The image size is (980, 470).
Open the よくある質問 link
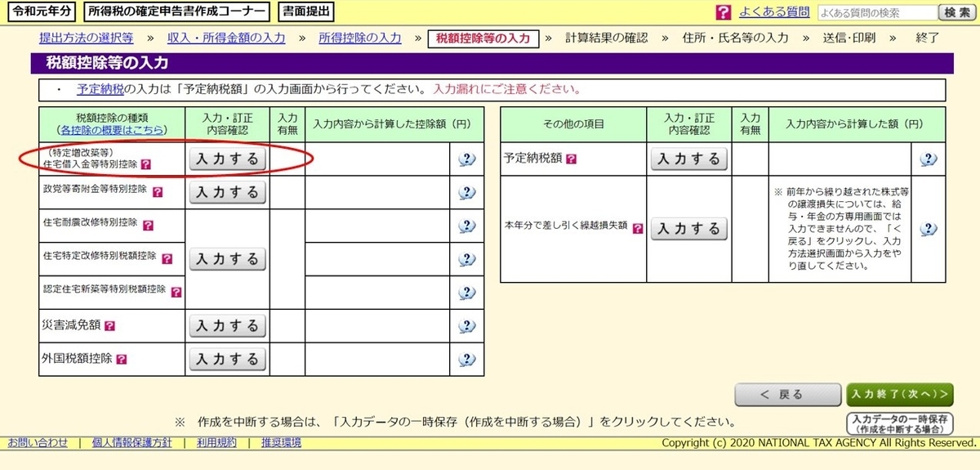(x=774, y=11)
